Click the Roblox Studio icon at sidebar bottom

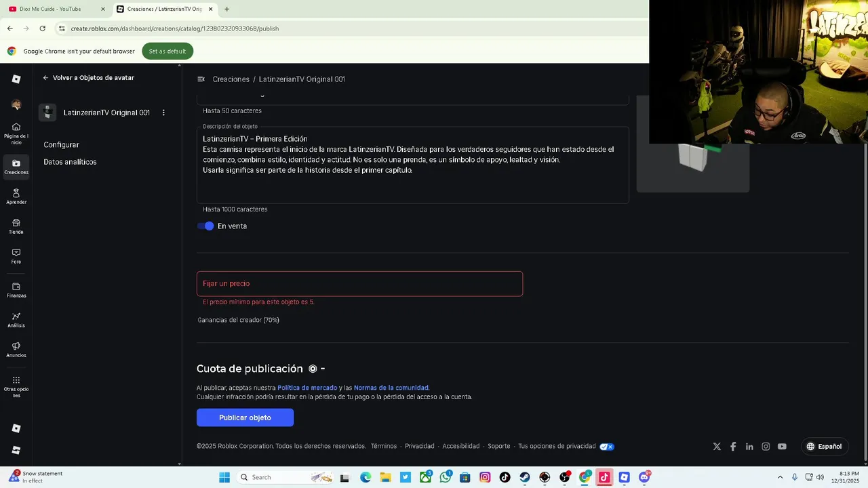[x=16, y=450]
